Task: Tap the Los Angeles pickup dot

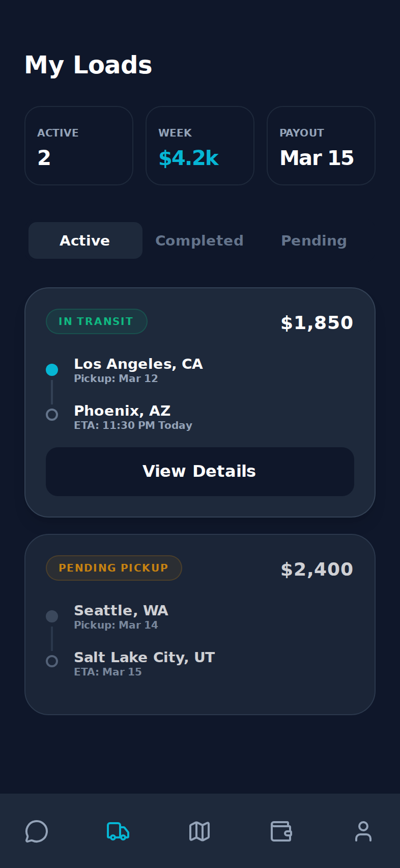Action: [x=52, y=370]
